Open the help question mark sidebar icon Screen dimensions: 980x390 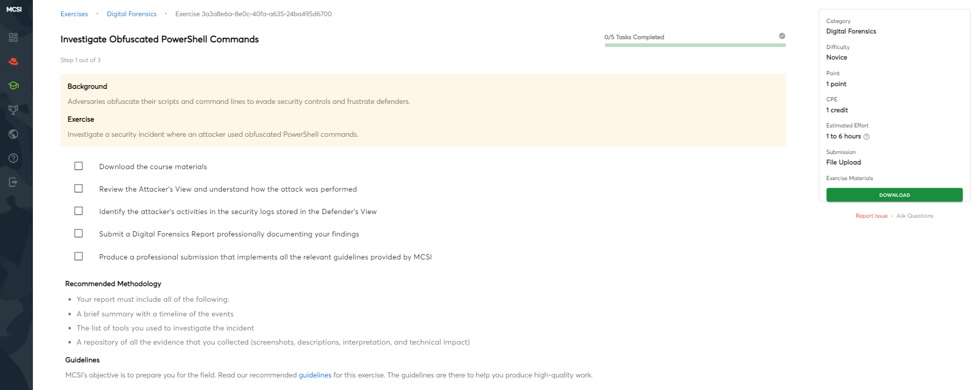coord(14,158)
